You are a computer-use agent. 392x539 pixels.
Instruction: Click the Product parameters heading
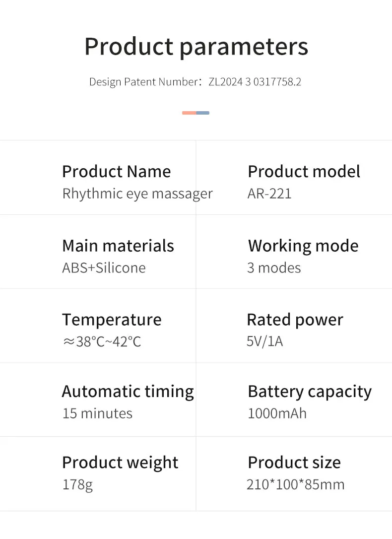pos(196,47)
